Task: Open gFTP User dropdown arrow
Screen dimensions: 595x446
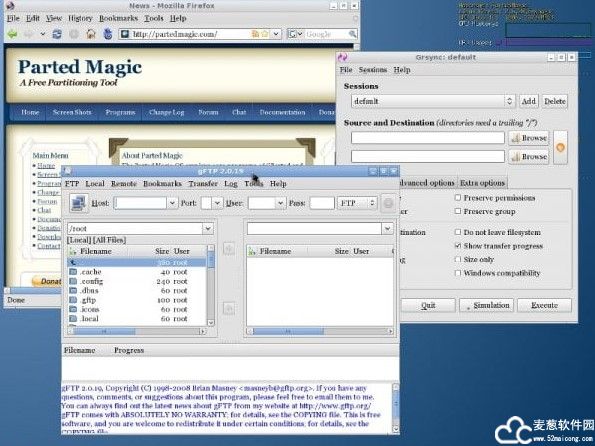Action: tap(280, 203)
